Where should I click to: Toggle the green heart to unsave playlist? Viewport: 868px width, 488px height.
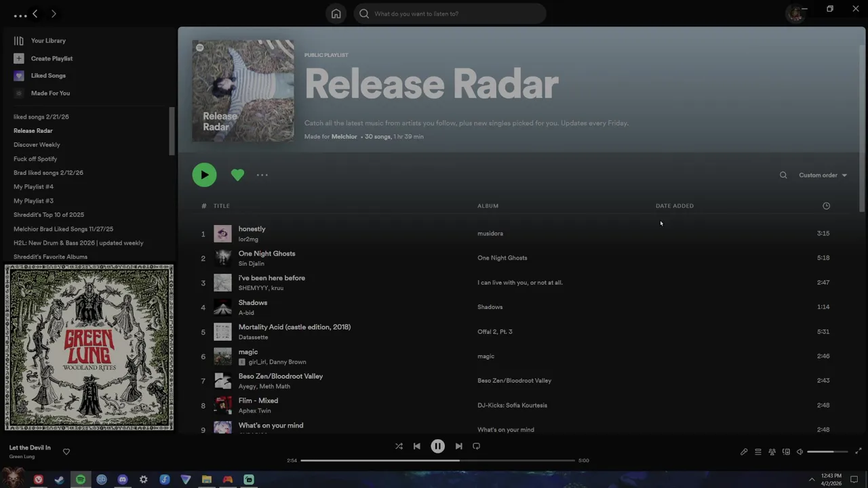237,175
